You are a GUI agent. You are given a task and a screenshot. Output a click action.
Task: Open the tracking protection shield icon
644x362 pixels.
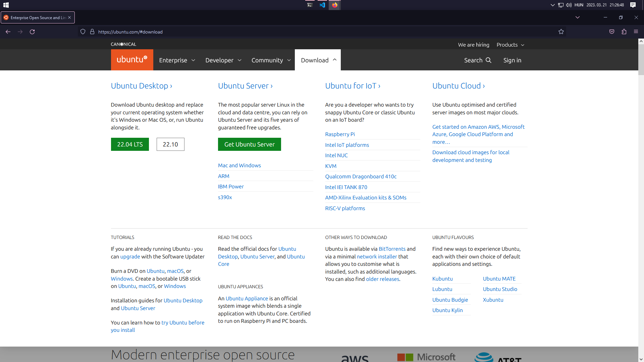pyautogui.click(x=83, y=32)
